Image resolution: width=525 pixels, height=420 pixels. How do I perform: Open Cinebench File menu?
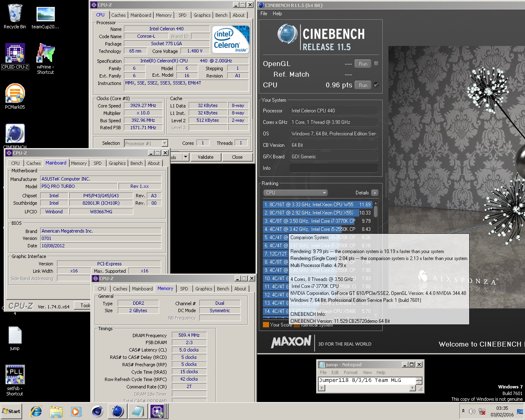[264, 14]
